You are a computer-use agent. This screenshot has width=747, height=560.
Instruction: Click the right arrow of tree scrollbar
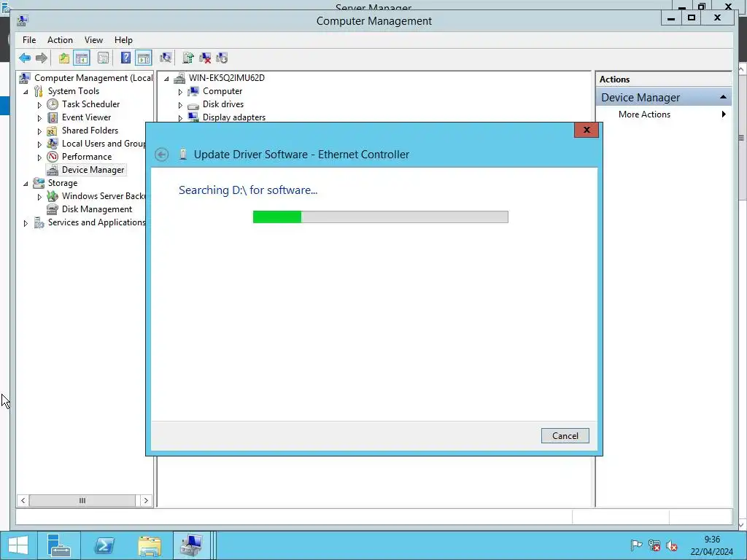(x=146, y=500)
